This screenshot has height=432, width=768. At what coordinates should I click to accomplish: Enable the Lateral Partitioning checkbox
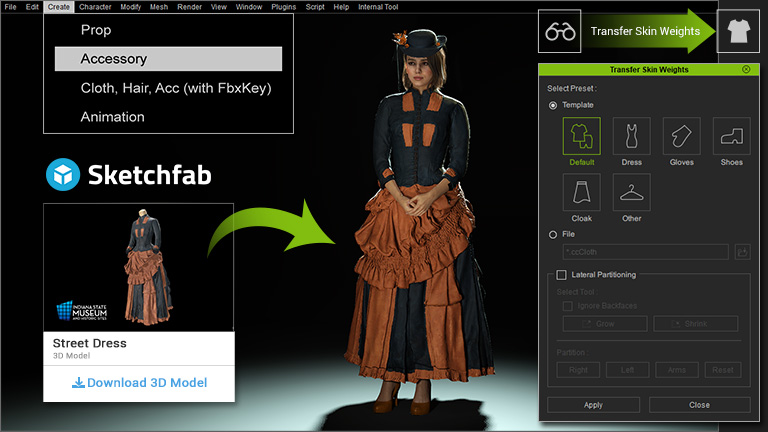coord(561,275)
